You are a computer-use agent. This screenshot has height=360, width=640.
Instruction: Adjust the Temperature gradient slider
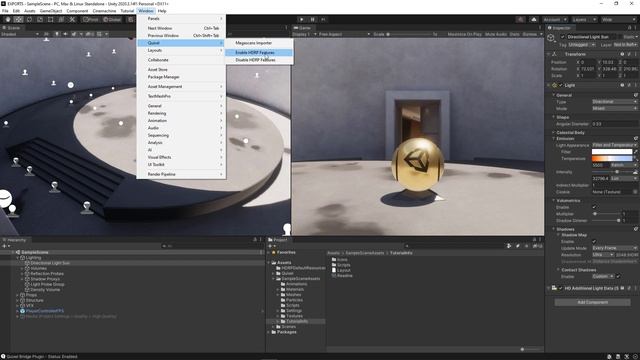(x=612, y=158)
